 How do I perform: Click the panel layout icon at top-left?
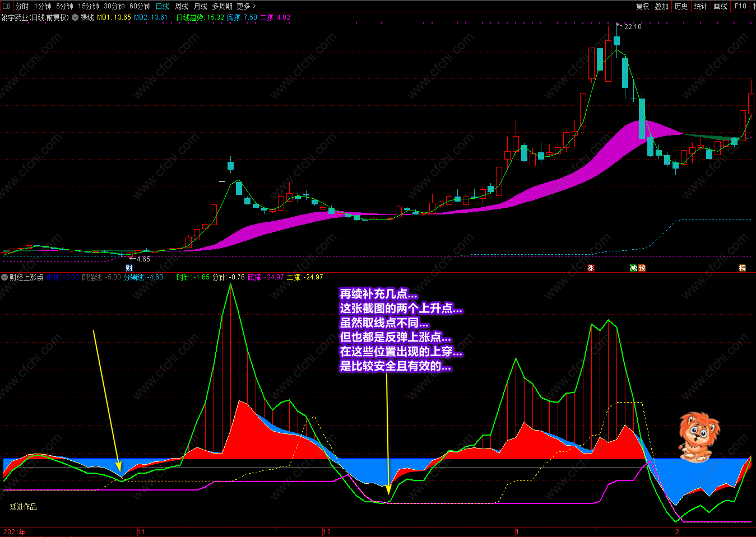tap(6, 6)
